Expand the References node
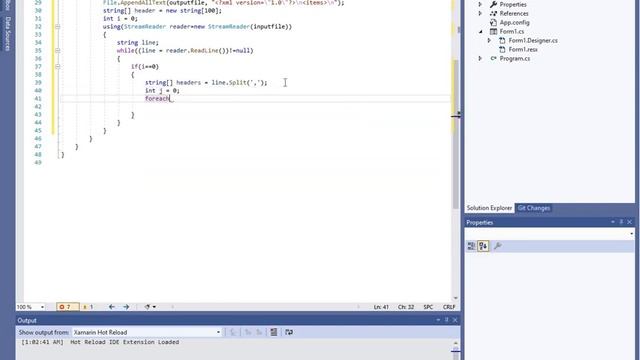 [480, 13]
